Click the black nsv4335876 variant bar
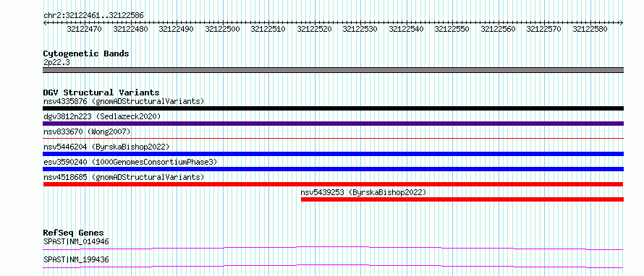644x276 pixels. (333, 108)
